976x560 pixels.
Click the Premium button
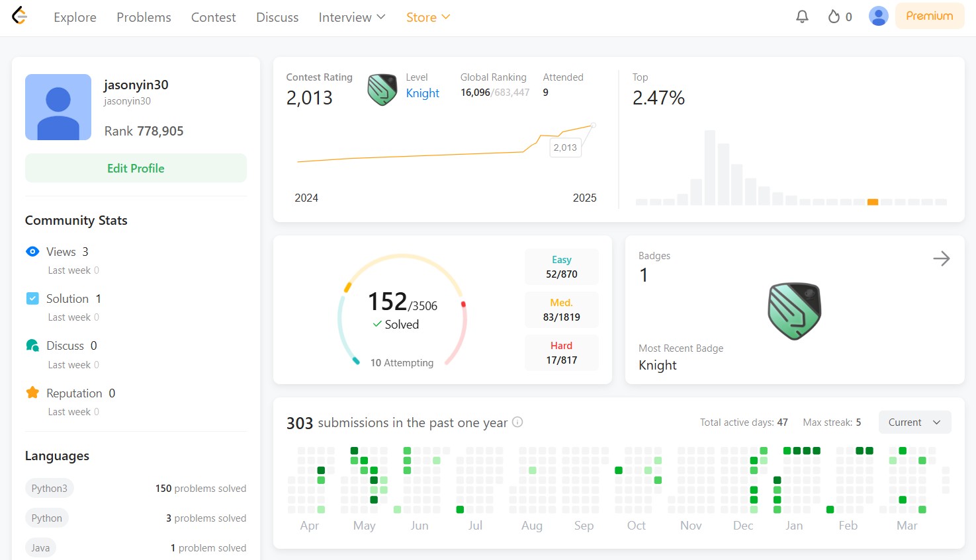(930, 16)
